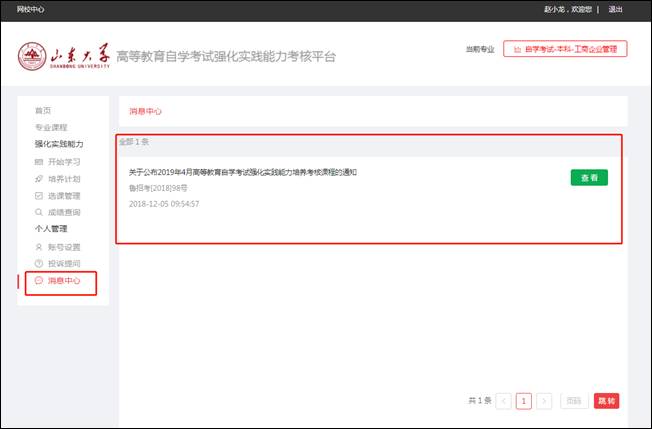Open the 自学考试-本科-工商企业管理 major selector
Viewport: 652px width, 429px height.
click(x=565, y=49)
